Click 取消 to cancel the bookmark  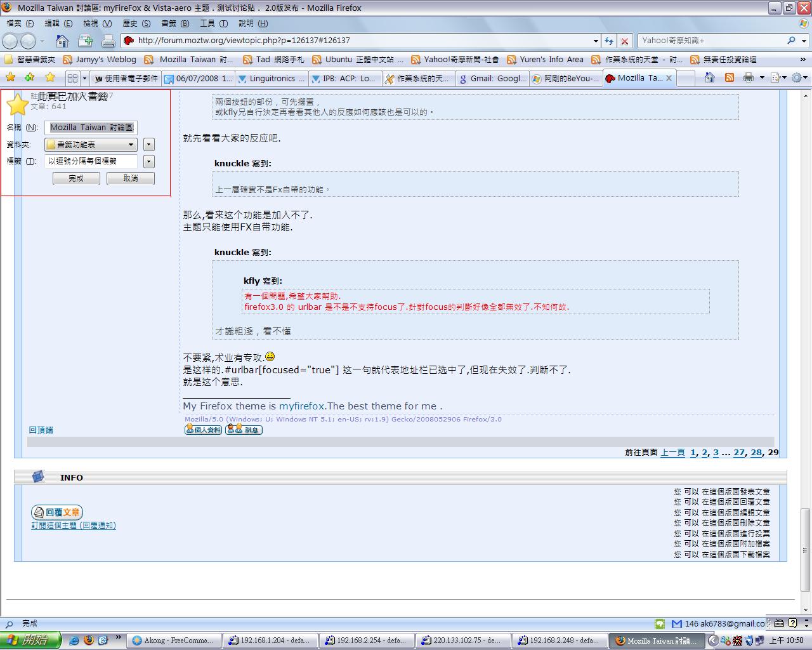[x=131, y=178]
